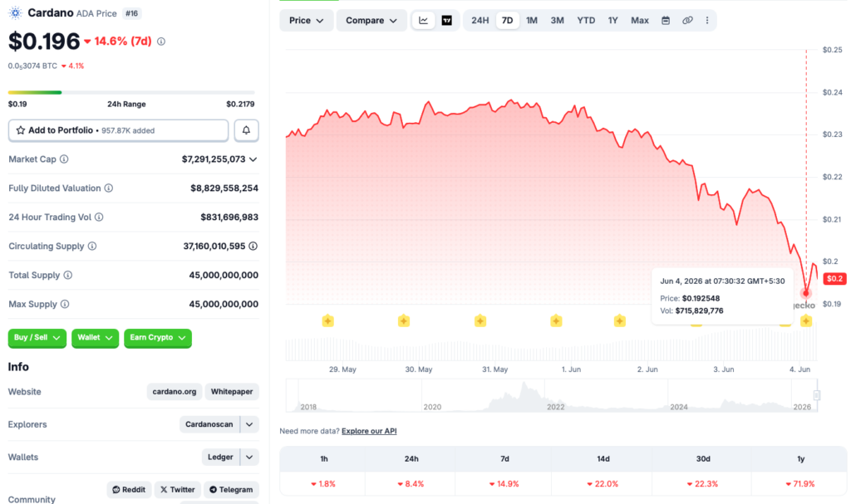Open Ledger wallet link

point(220,458)
